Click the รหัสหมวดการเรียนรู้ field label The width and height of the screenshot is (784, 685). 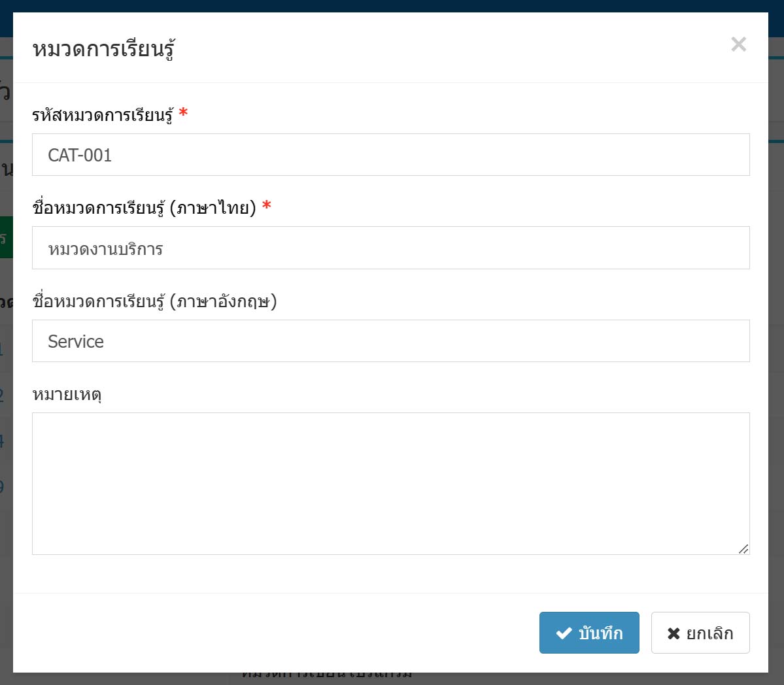[x=103, y=115]
